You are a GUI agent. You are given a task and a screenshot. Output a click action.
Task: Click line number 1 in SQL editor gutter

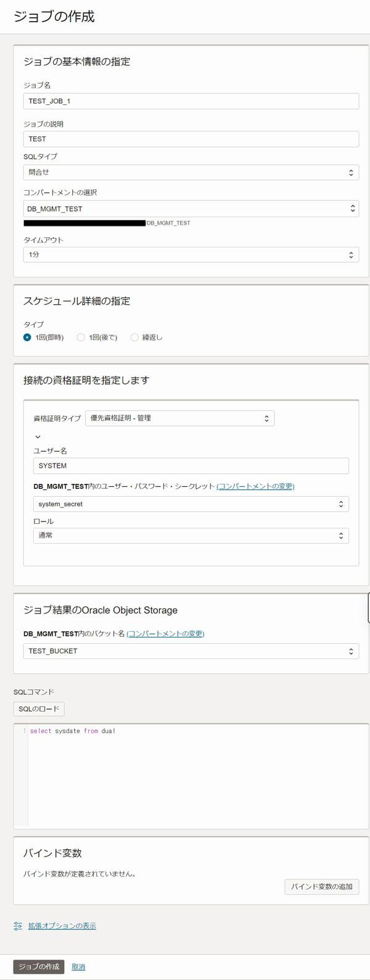pos(25,731)
